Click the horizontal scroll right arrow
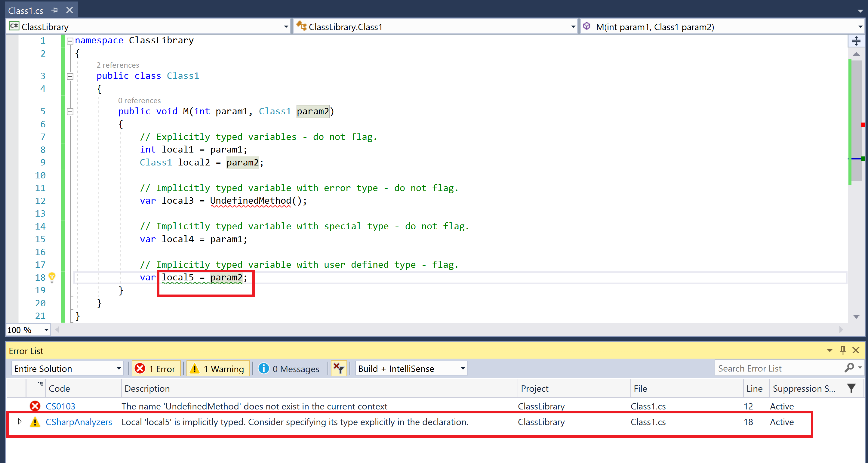 coord(841,329)
